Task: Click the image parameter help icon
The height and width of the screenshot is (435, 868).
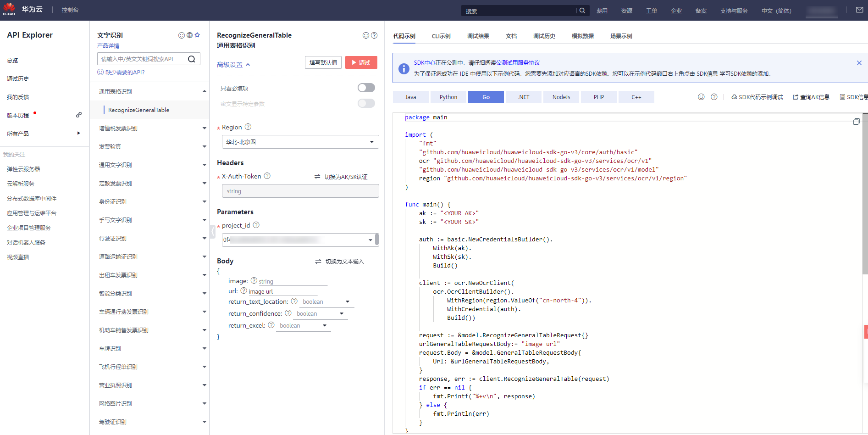Action: 254,280
